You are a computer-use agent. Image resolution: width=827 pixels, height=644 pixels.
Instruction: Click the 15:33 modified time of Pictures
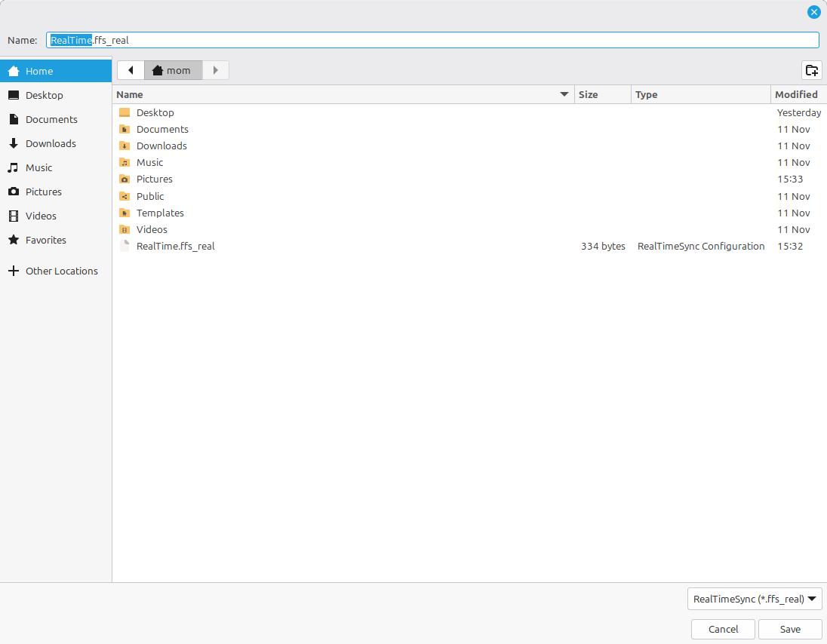(790, 179)
